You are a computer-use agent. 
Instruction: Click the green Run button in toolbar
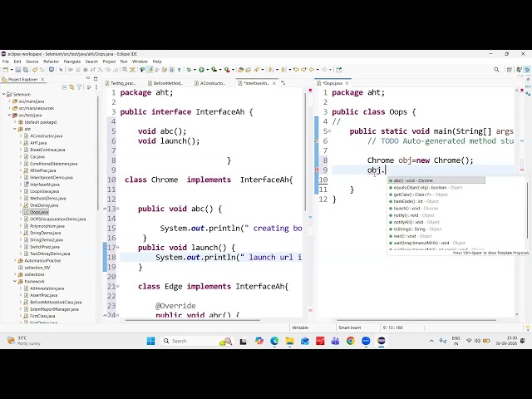pos(201,70)
